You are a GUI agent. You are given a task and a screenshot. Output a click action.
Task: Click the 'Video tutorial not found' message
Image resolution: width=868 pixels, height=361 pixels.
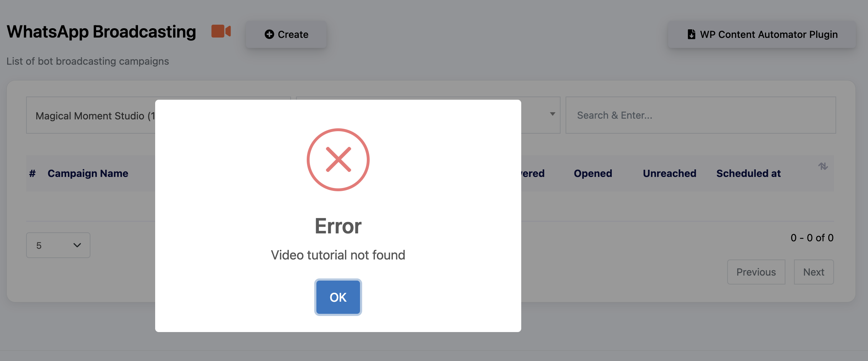(338, 255)
